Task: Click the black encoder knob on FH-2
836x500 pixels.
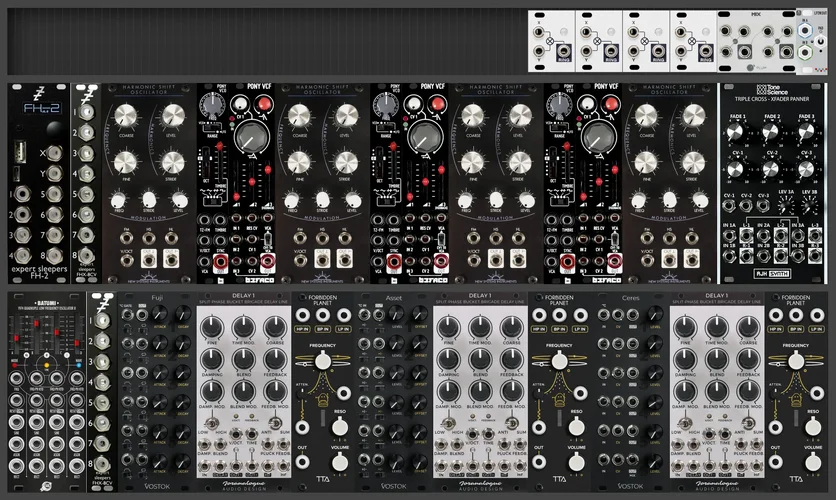Action: tap(54, 129)
